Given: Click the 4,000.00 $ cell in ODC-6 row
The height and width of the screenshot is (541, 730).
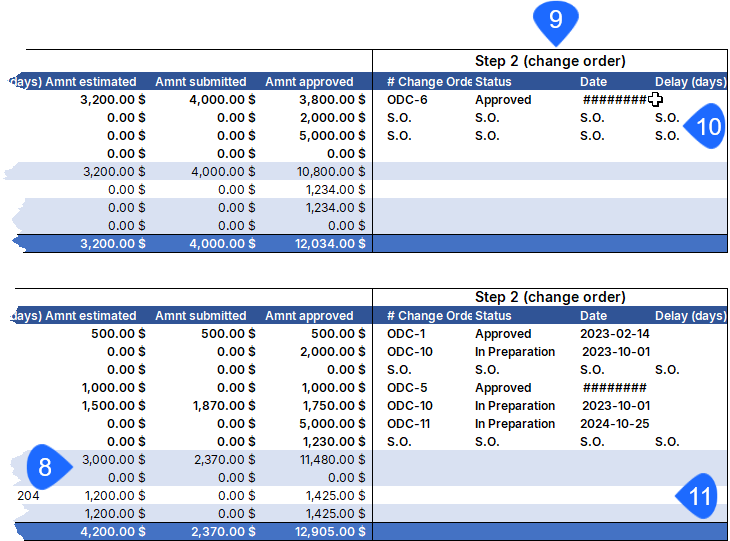Looking at the screenshot, I should pyautogui.click(x=222, y=100).
